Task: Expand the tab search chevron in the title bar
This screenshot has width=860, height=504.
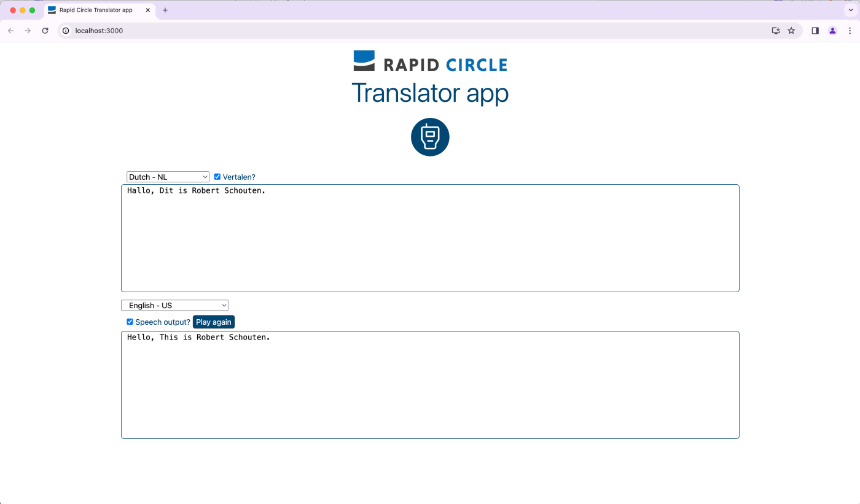Action: click(850, 10)
